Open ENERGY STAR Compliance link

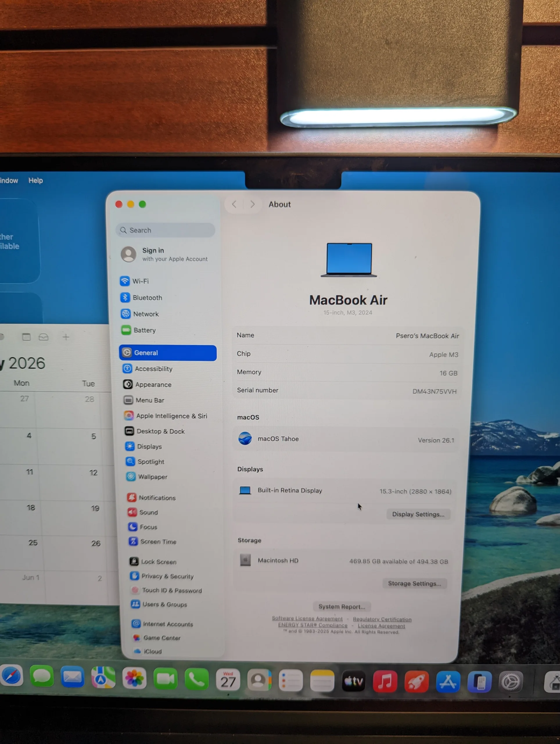pyautogui.click(x=313, y=625)
